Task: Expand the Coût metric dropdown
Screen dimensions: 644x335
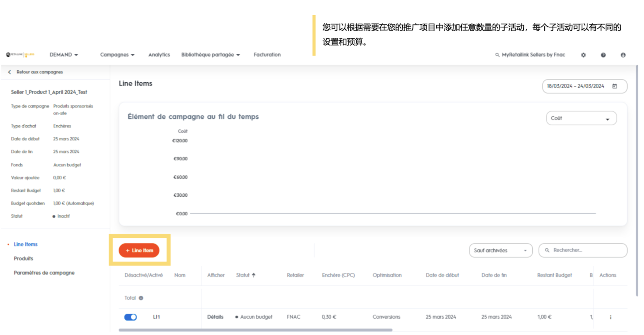Action: (581, 118)
